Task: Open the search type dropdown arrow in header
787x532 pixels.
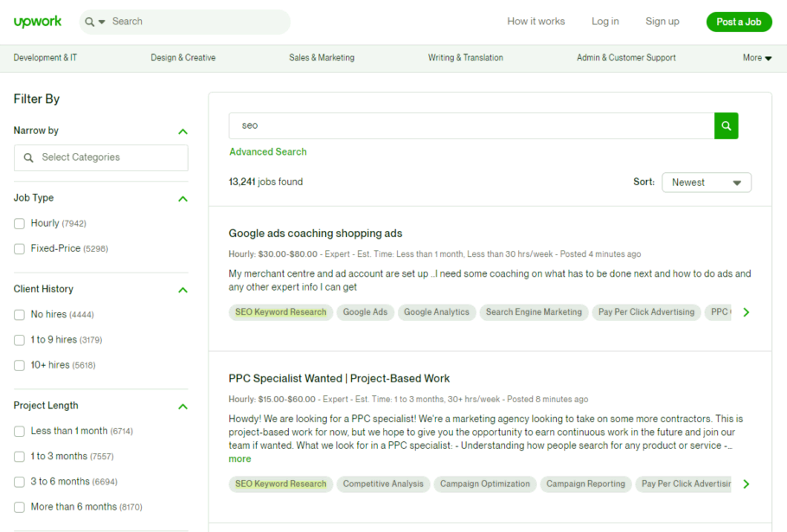Action: 102,22
